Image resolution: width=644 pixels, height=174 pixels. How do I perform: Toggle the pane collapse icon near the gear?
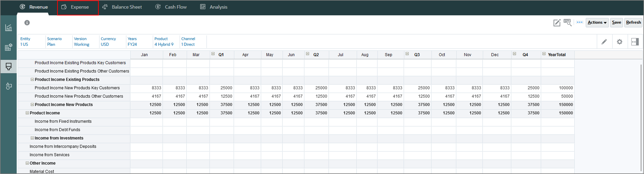click(635, 42)
